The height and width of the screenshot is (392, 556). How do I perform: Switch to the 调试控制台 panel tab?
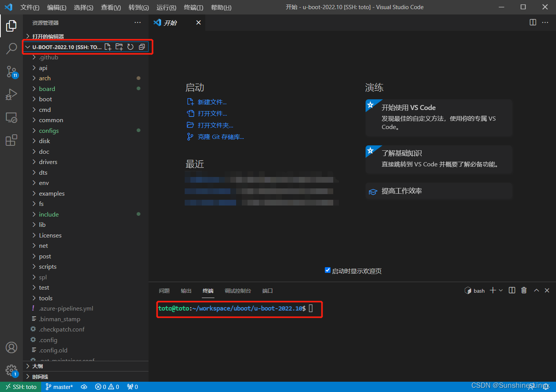238,291
